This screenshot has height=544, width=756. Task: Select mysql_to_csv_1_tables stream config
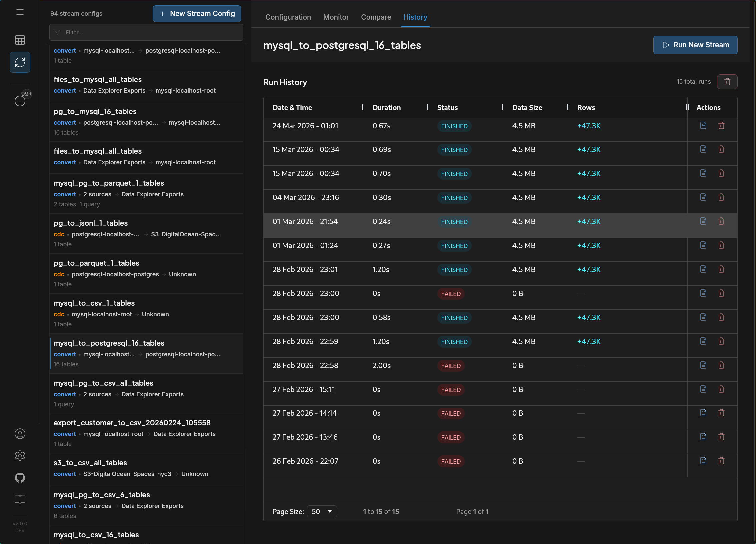point(146,314)
